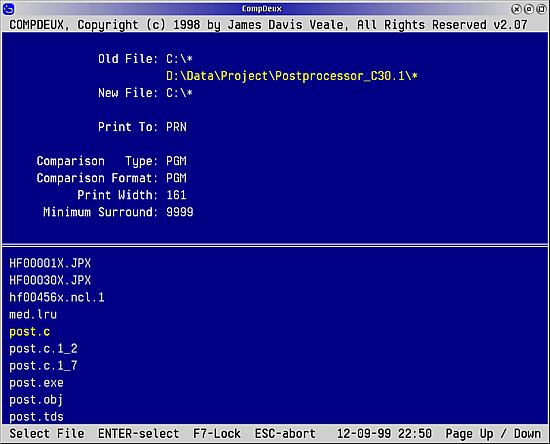
Task: Select the med.lru file entry
Action: [33, 314]
